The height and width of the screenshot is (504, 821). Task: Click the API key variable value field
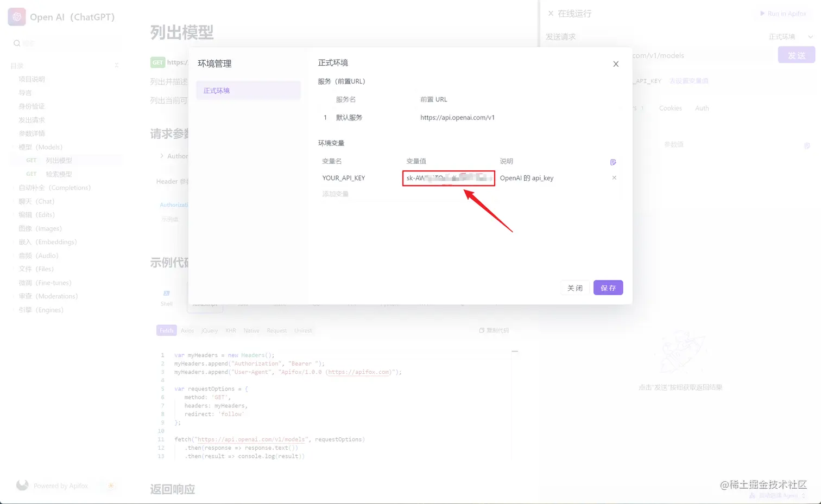coord(449,178)
